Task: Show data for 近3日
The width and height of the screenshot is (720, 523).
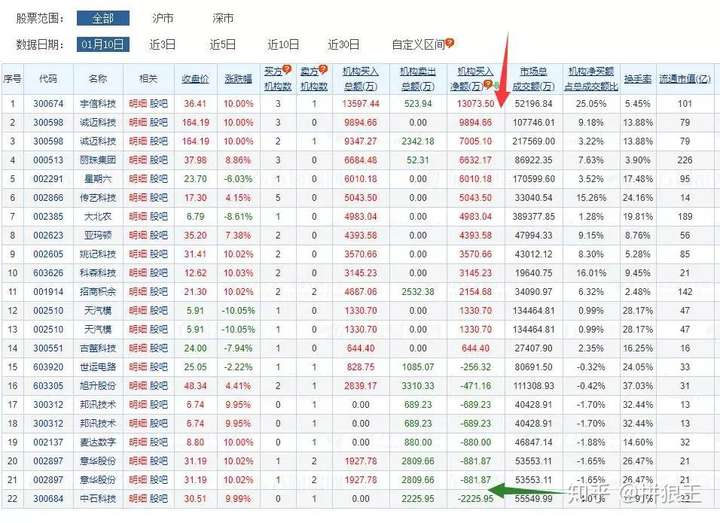Action: click(163, 45)
